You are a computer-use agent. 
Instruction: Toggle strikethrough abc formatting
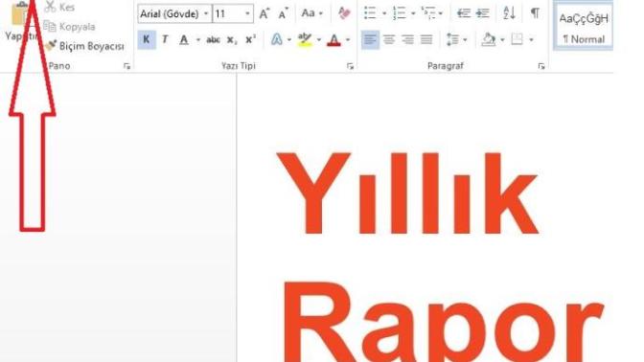pos(213,39)
